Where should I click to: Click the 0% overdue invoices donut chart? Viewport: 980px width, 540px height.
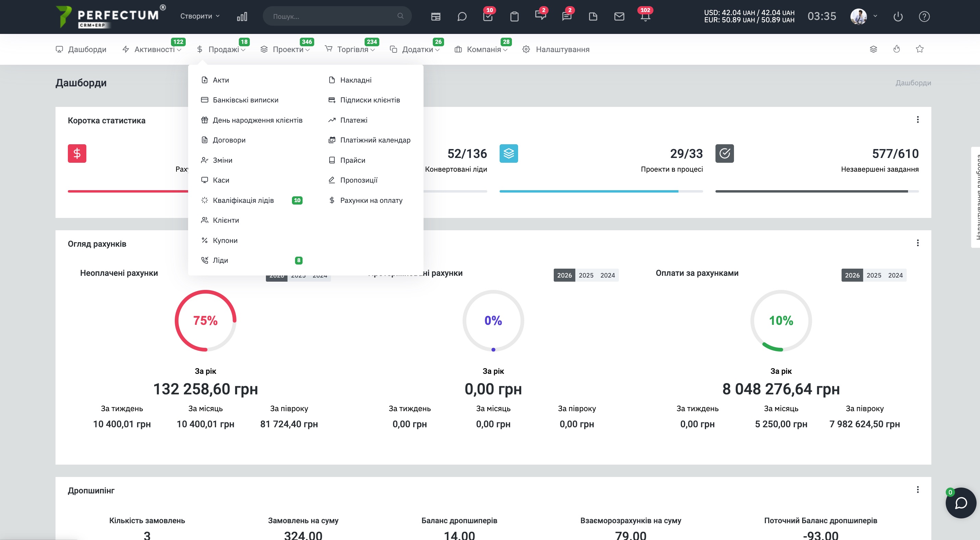[x=493, y=321]
